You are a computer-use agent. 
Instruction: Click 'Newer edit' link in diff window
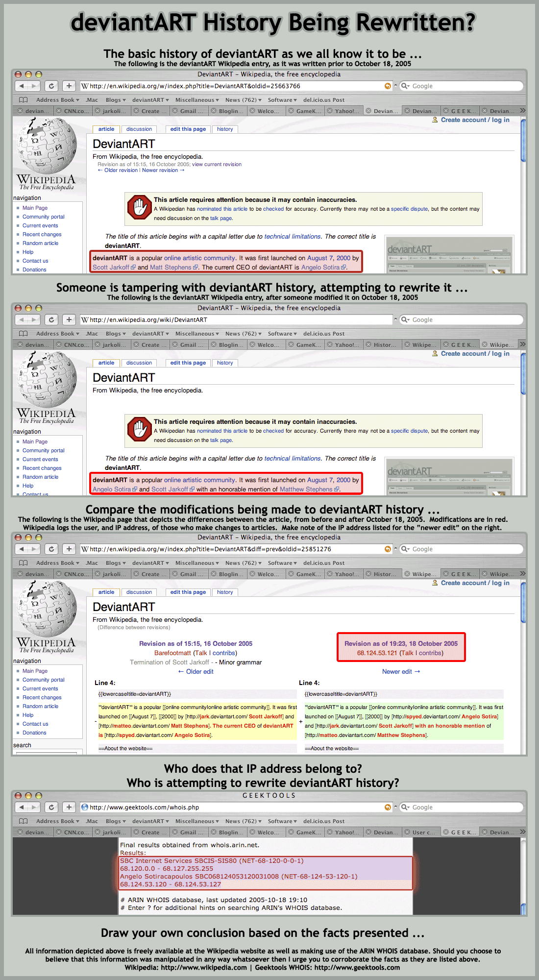pos(401,672)
